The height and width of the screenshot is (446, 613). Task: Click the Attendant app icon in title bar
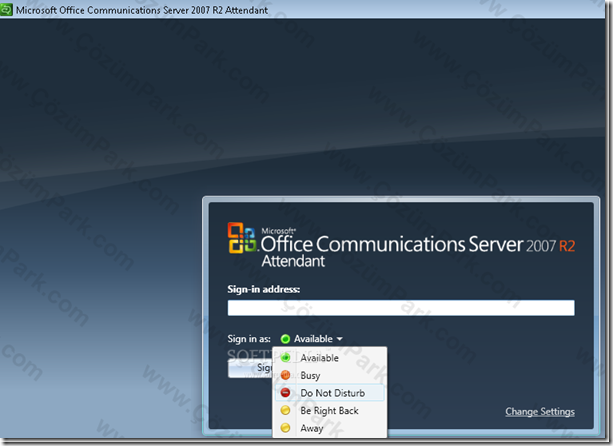coord(6,9)
